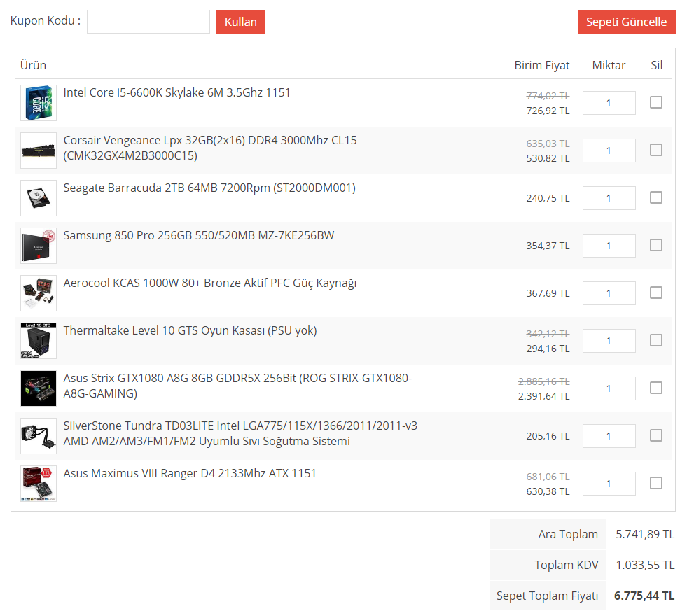Select the 205,16 TL price
The width and height of the screenshot is (687, 616).
coord(548,437)
